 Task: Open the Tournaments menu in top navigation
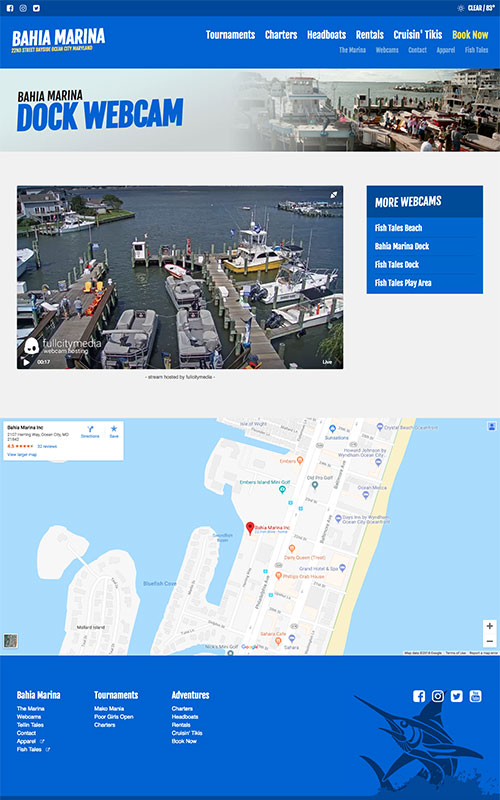231,35
